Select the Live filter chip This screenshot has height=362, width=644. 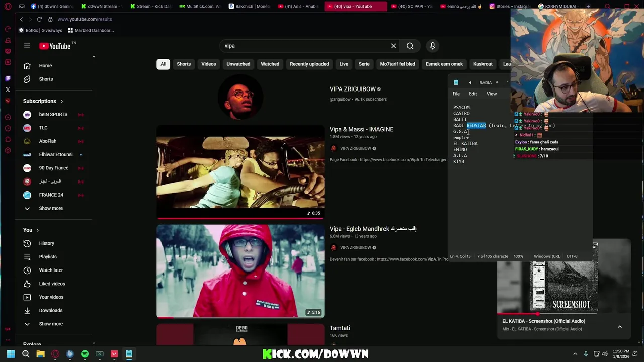344,64
